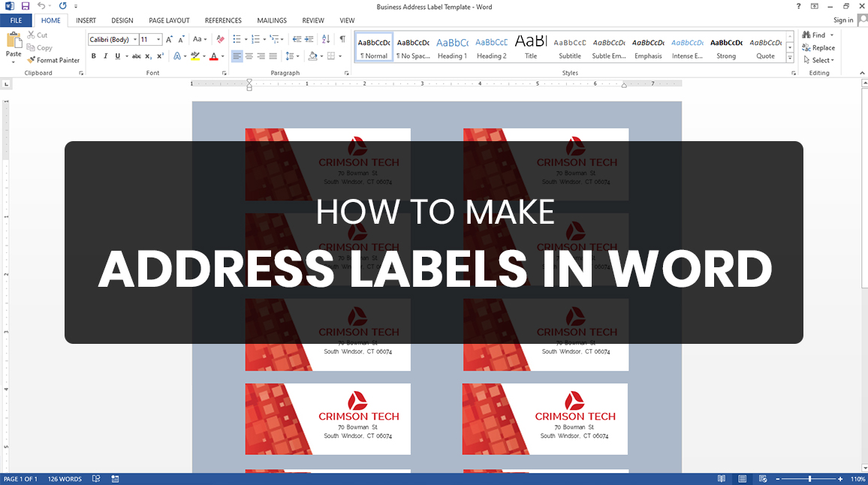Increase paragraph indent
This screenshot has height=485, width=868.
click(309, 39)
